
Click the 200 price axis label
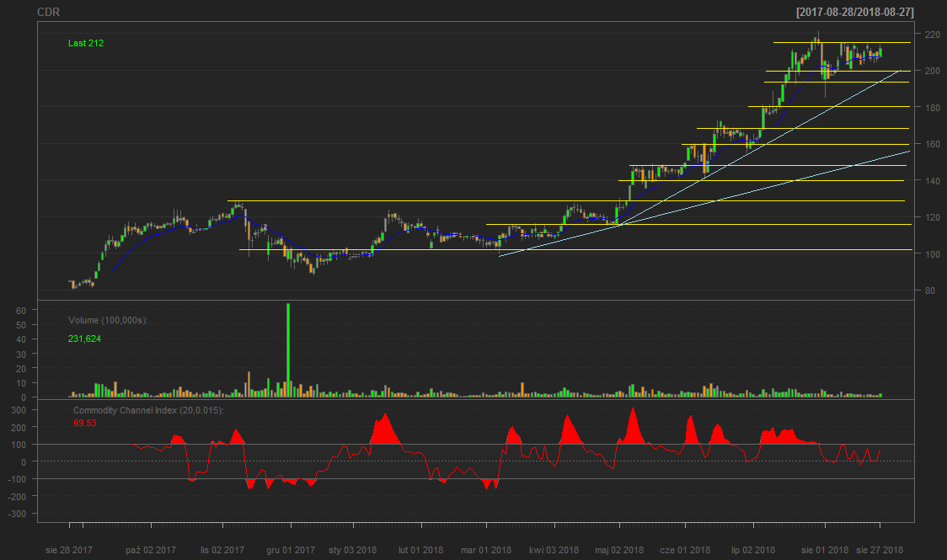click(x=932, y=71)
